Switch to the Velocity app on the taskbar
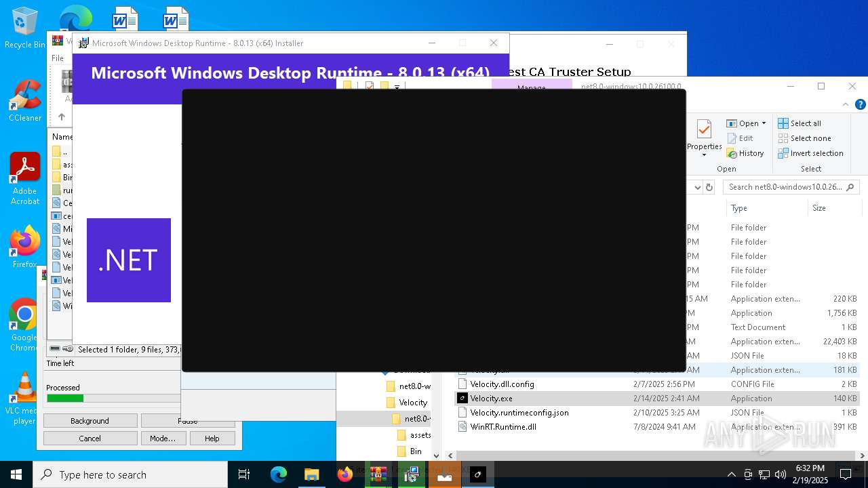This screenshot has height=488, width=868. 478,475
